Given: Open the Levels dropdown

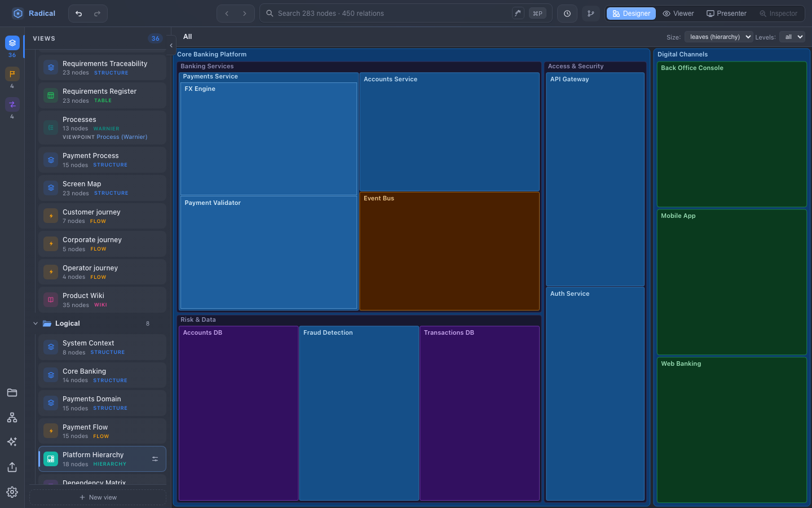Looking at the screenshot, I should pyautogui.click(x=792, y=37).
